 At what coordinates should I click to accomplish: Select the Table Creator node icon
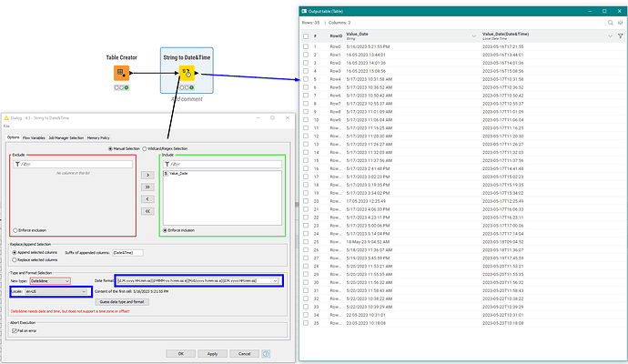point(121,73)
